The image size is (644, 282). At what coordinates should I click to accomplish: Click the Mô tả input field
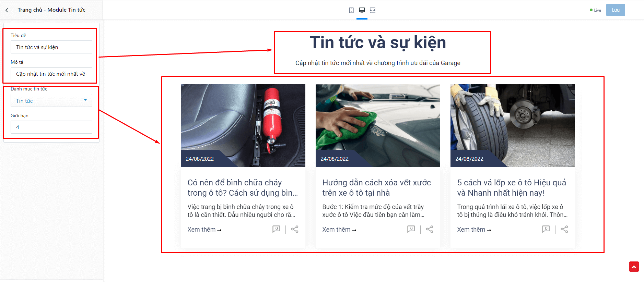pyautogui.click(x=51, y=74)
